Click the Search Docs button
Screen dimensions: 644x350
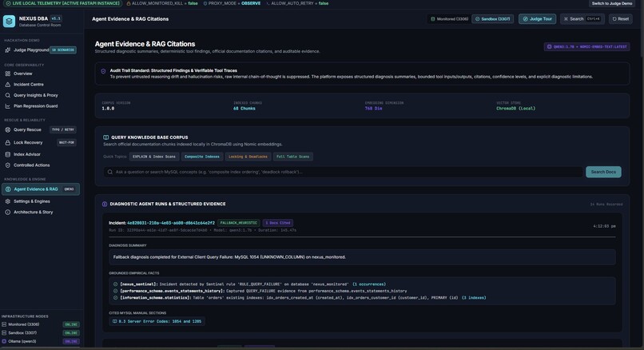point(603,172)
